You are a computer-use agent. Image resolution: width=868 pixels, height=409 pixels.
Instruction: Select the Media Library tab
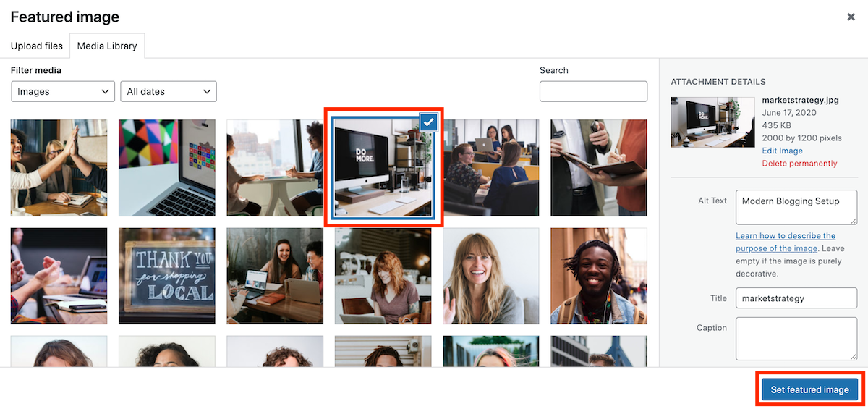point(107,46)
